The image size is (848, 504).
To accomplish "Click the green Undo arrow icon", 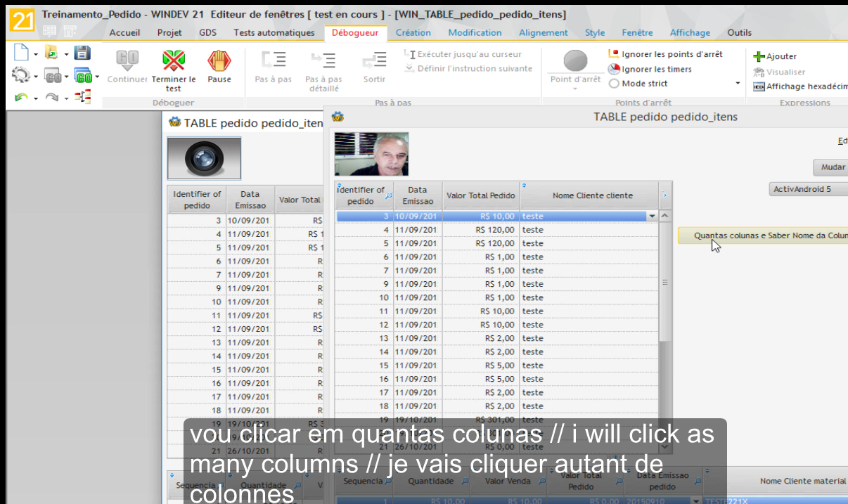I will point(21,97).
